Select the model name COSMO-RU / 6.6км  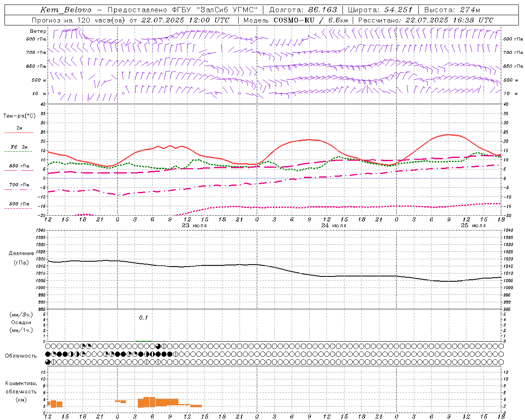tap(310, 20)
